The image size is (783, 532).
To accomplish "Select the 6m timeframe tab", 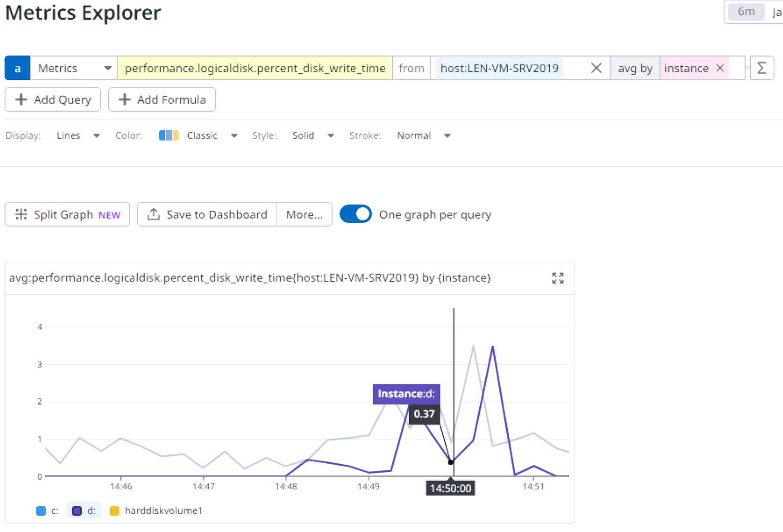I will pos(745,12).
